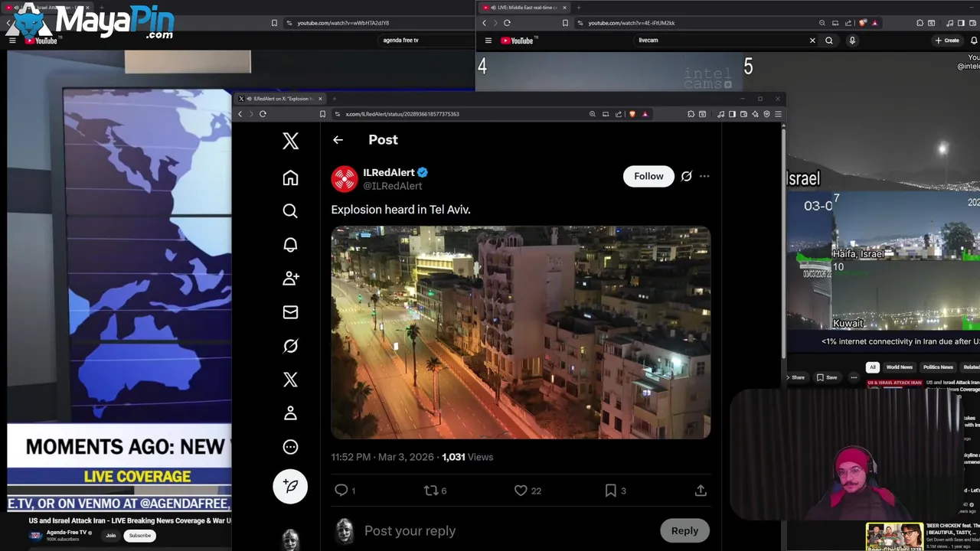The height and width of the screenshot is (551, 980).
Task: Click YouTube logo in right window
Action: [518, 41]
